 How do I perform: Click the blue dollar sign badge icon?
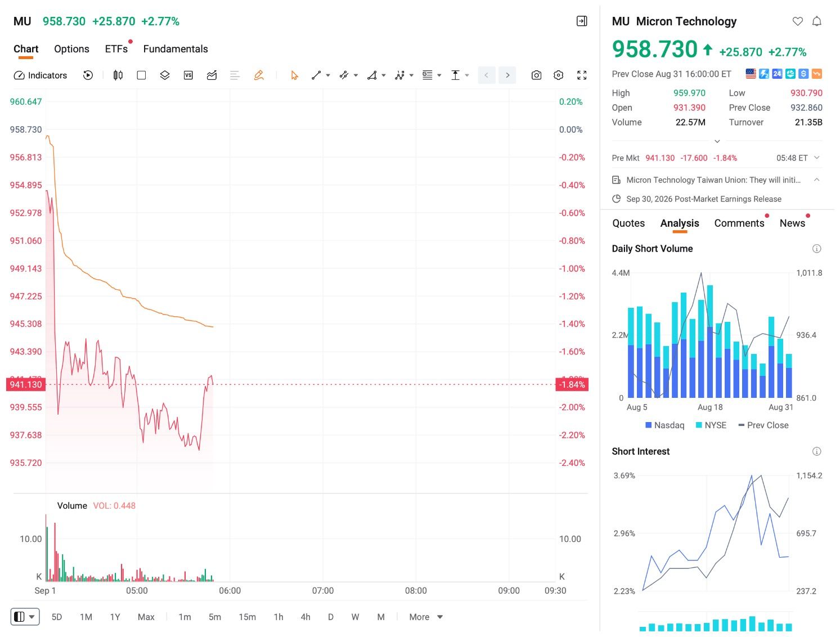(x=803, y=74)
